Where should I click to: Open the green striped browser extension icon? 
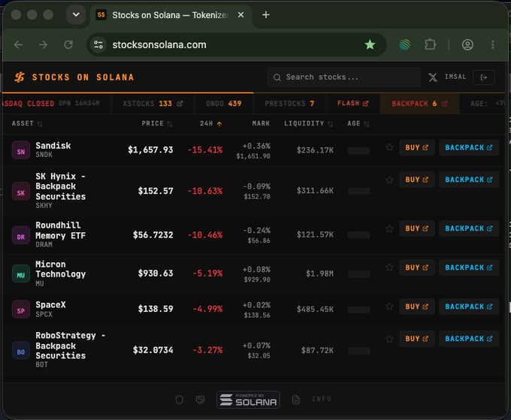coord(405,44)
